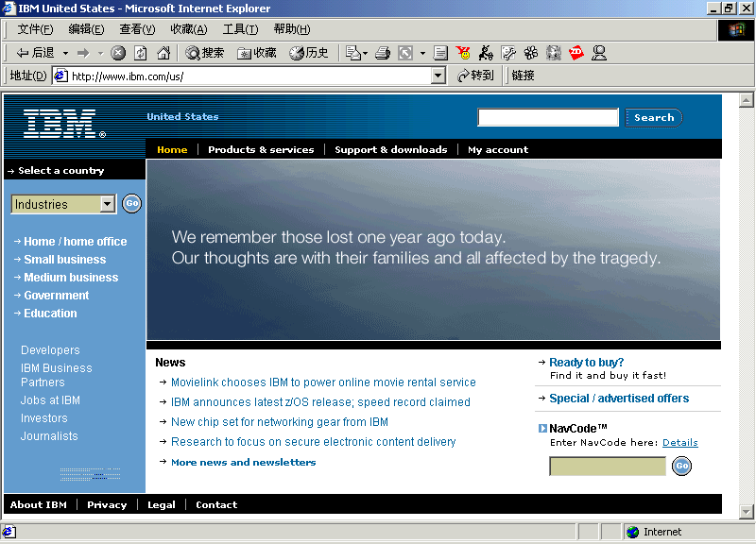Open More news and newsletters link
This screenshot has height=544, width=756.
coord(244,462)
